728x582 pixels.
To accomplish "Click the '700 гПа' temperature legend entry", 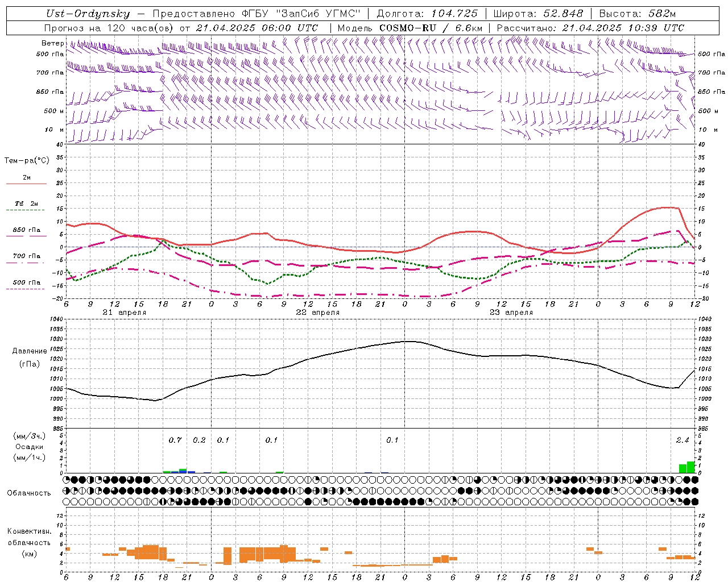I will [x=27, y=256].
